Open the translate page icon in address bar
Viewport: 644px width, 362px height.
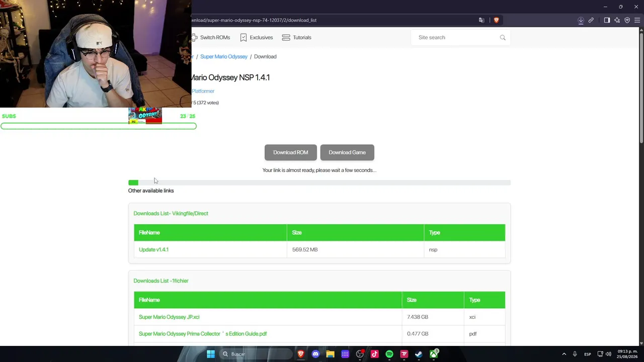pyautogui.click(x=481, y=20)
